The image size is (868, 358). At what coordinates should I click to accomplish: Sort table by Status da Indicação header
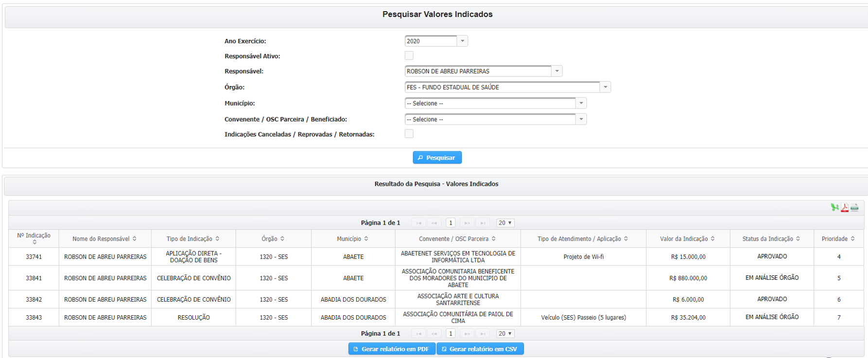pyautogui.click(x=771, y=239)
